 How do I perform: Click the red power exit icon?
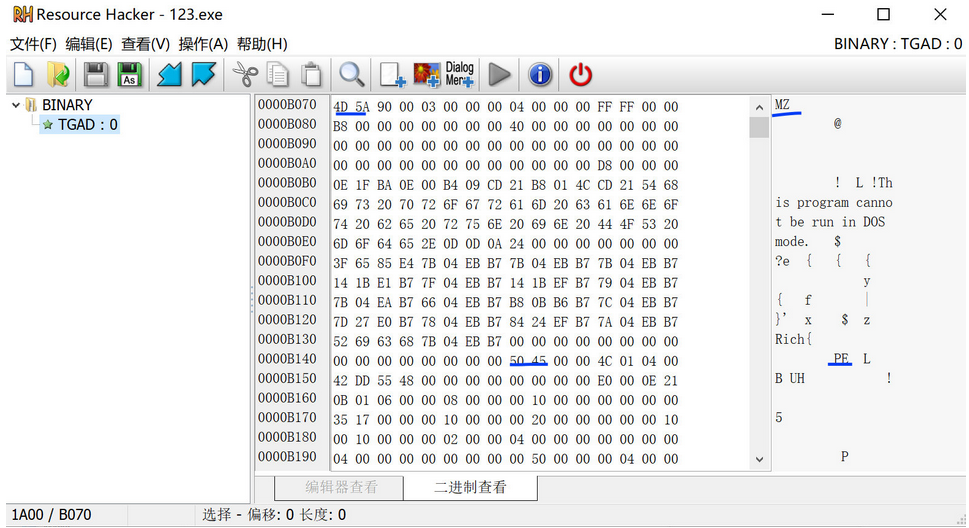[x=580, y=75]
